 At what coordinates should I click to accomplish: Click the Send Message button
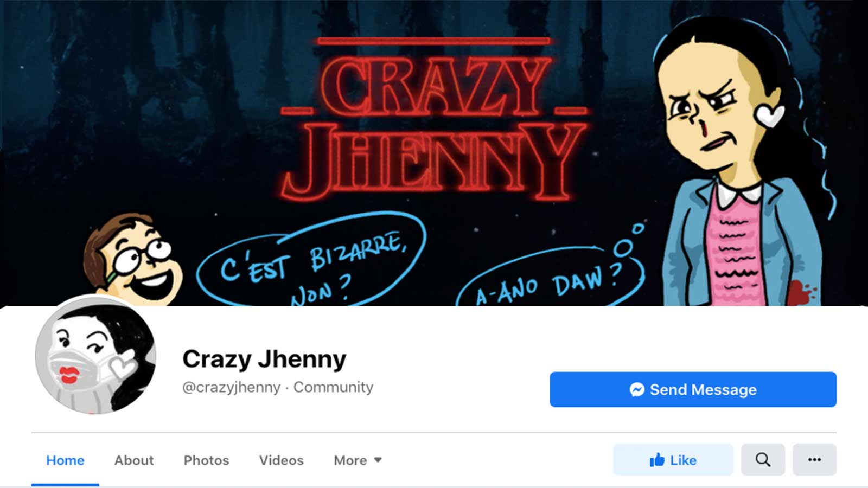click(x=693, y=389)
